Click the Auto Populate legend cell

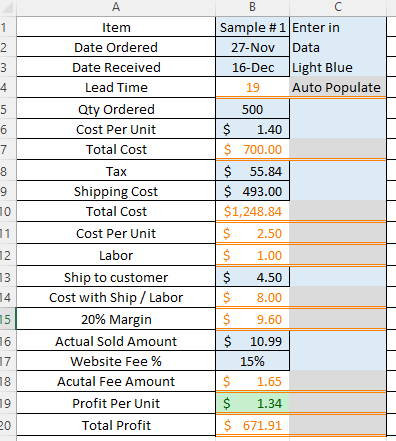click(338, 87)
